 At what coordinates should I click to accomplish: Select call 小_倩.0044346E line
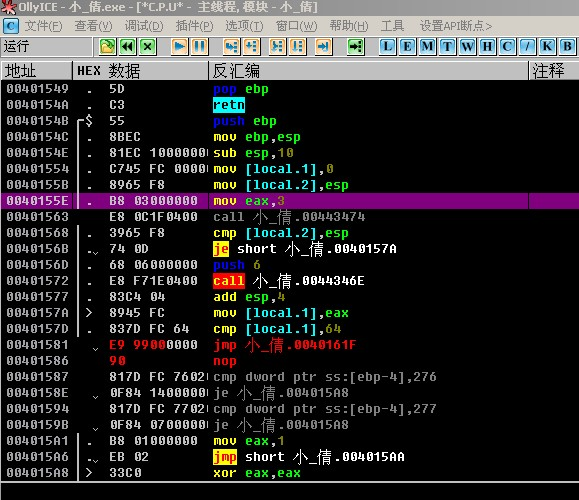pos(290,281)
